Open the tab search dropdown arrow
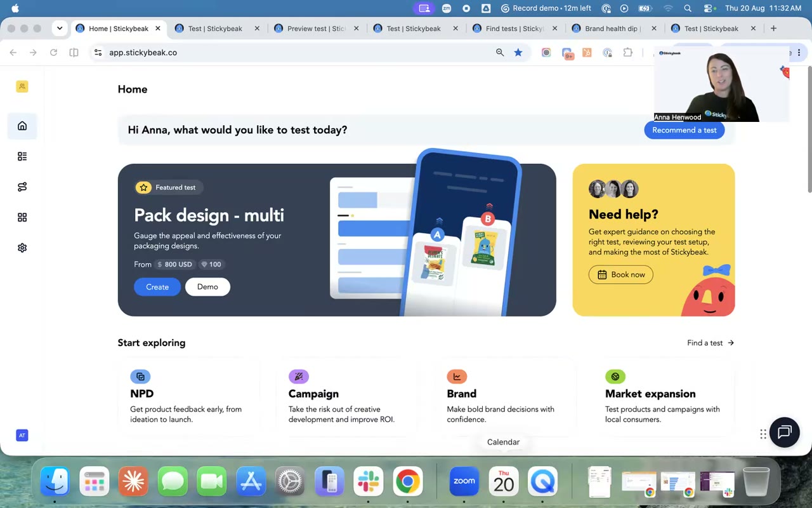The image size is (812, 508). tap(60, 29)
